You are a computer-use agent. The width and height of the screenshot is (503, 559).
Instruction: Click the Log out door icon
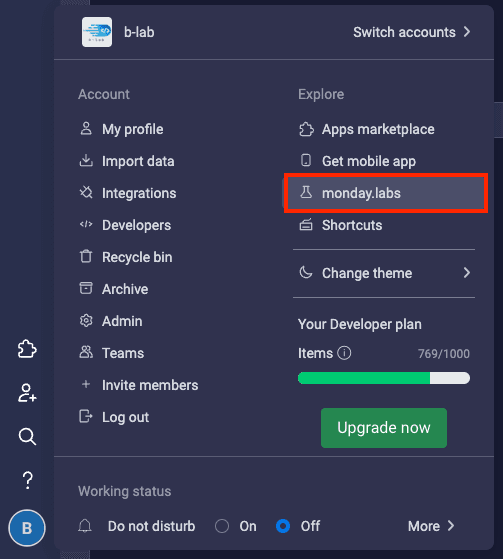pyautogui.click(x=86, y=416)
